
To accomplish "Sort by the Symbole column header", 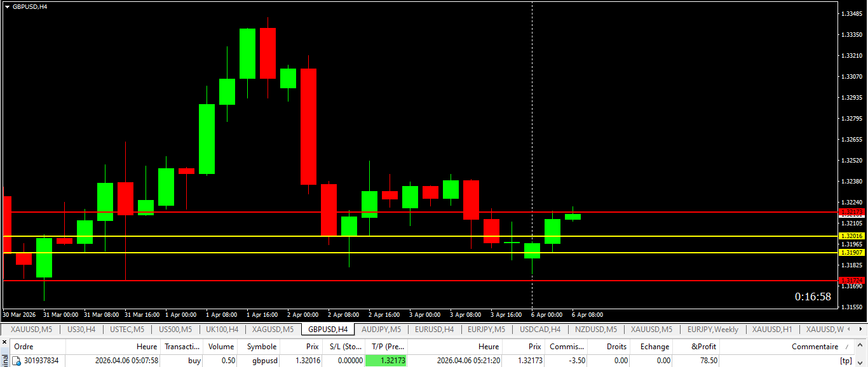I will tap(259, 347).
